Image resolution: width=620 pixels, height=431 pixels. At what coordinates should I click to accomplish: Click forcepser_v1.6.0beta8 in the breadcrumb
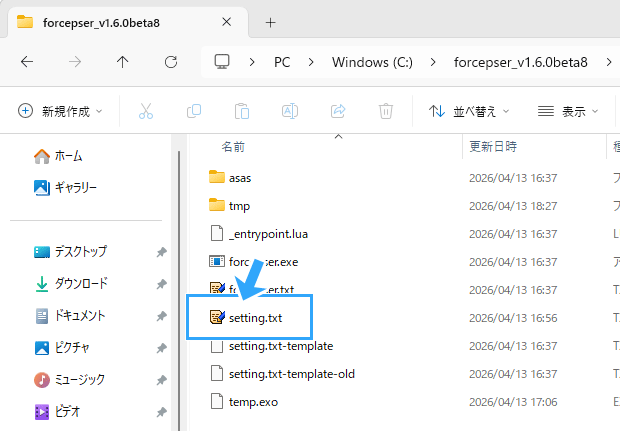pyautogui.click(x=521, y=62)
